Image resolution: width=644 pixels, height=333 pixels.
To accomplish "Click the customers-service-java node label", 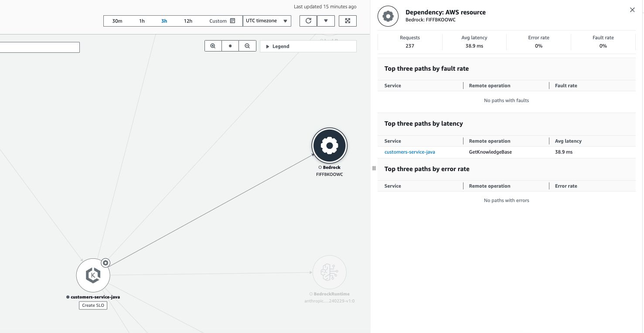I will (95, 297).
